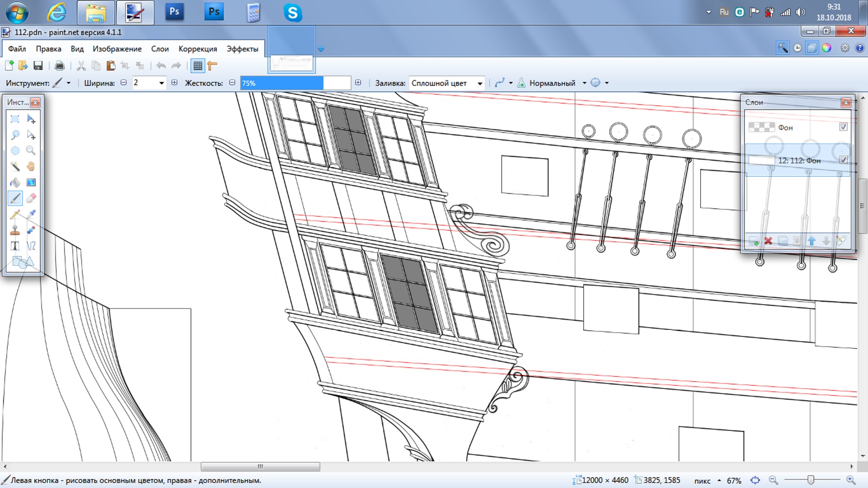Click the Save file toolbar icon
Screen dimensions: 868x488
pyautogui.click(x=38, y=66)
